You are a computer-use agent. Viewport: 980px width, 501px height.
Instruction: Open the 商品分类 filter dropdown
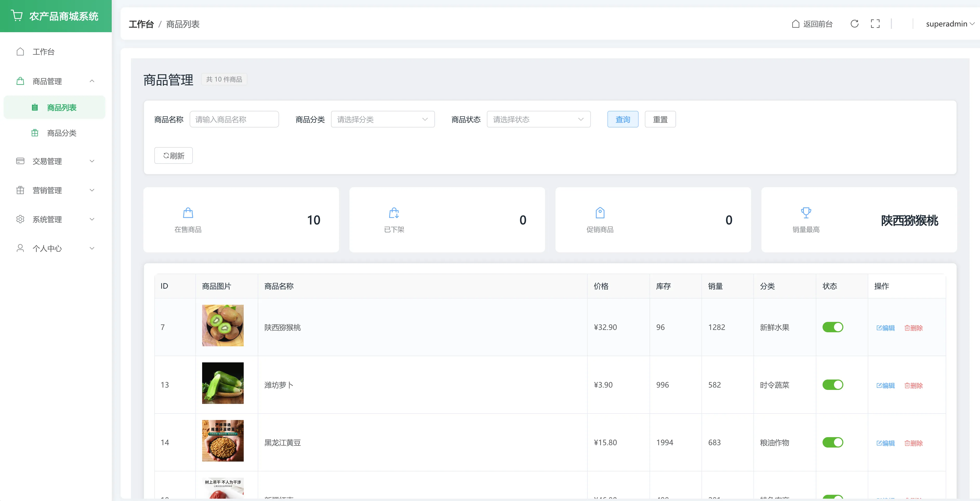(x=382, y=119)
